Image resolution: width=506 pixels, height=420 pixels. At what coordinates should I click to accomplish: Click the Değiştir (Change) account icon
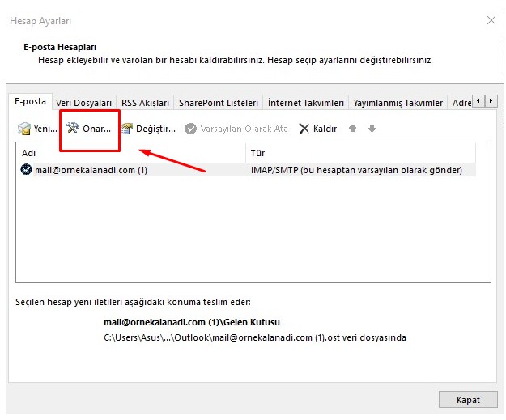[126, 129]
